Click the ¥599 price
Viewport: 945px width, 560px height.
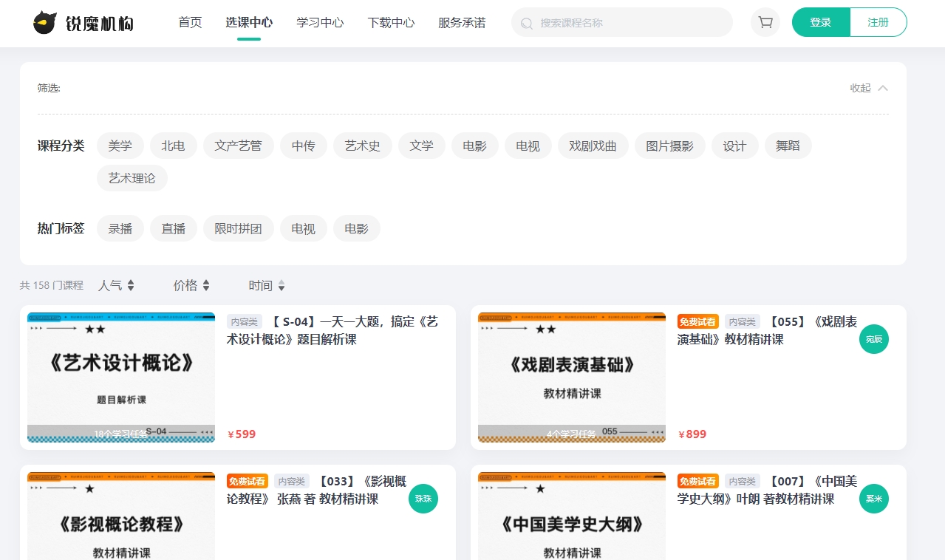242,434
